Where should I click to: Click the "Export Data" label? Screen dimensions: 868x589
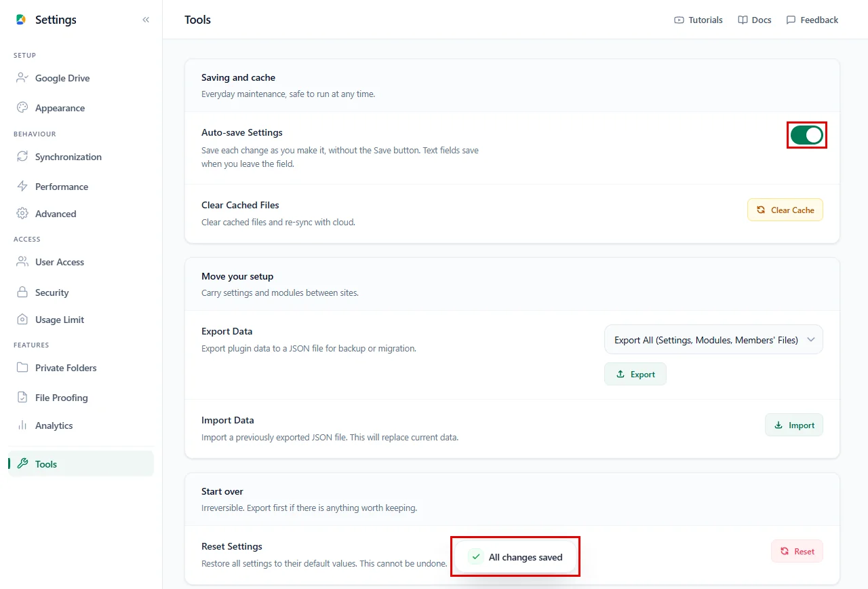click(x=227, y=331)
